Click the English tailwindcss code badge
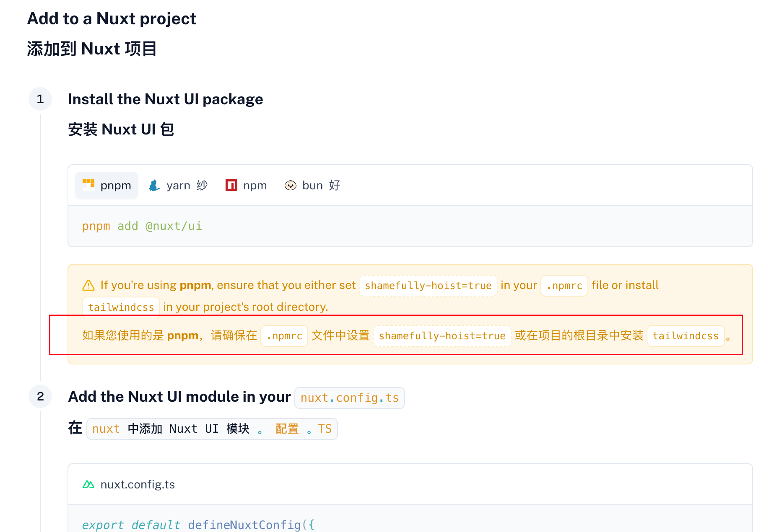Viewport: 774px width, 532px height. [121, 307]
